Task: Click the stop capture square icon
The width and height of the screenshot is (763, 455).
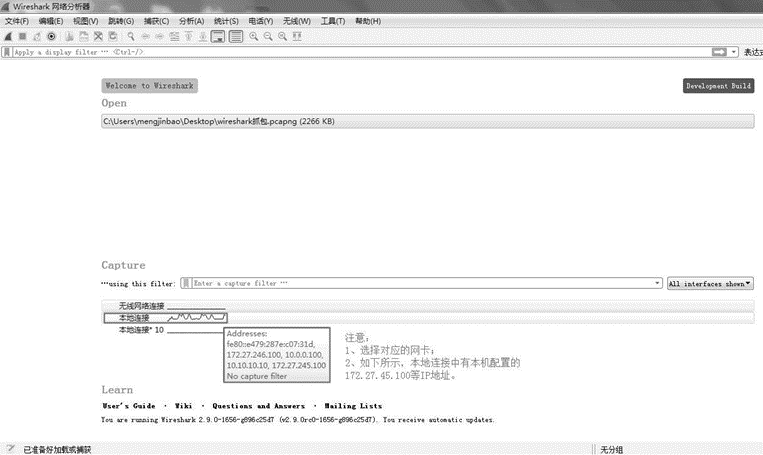Action: [22, 36]
